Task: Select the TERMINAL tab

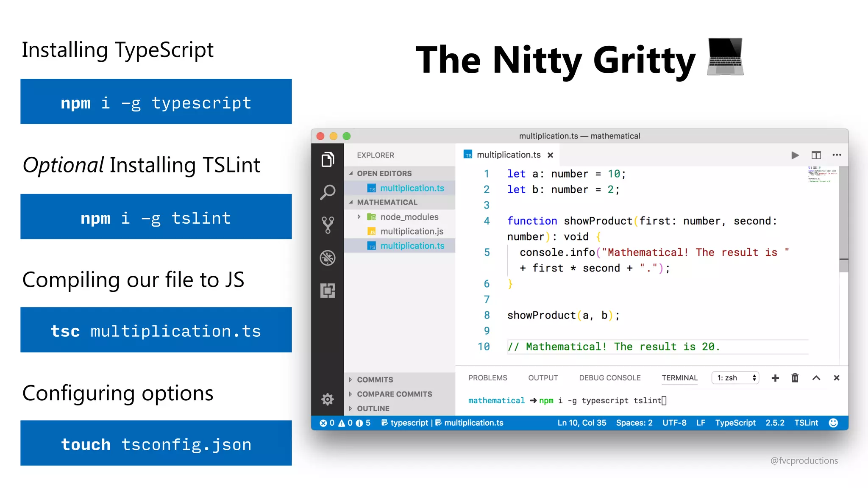Action: pos(680,378)
